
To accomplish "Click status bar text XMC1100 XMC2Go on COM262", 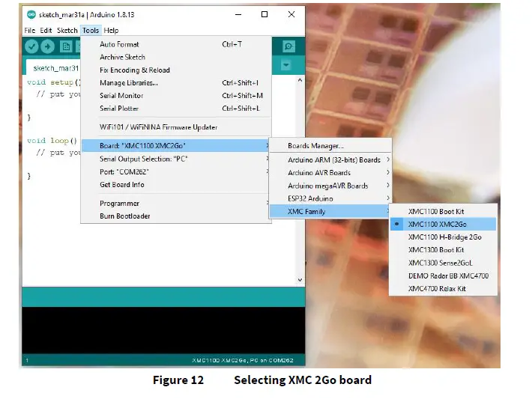I will click(x=242, y=360).
